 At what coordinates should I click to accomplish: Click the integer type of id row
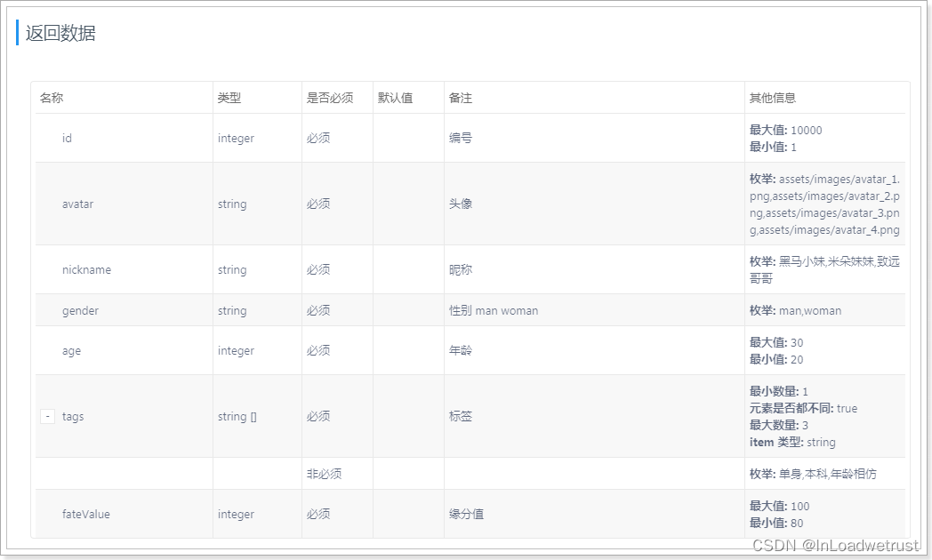(x=236, y=139)
